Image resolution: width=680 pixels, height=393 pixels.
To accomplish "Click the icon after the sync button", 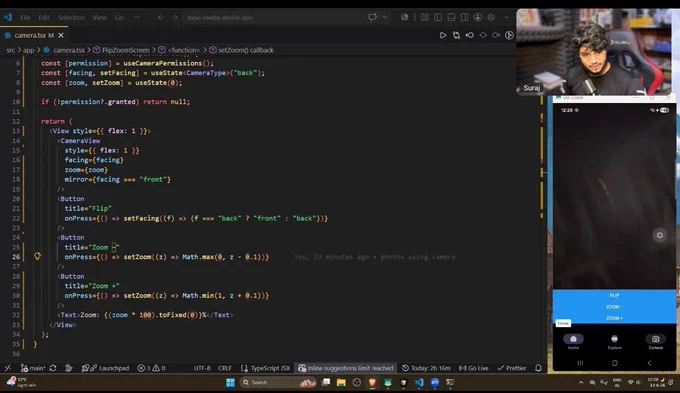I will [69, 368].
